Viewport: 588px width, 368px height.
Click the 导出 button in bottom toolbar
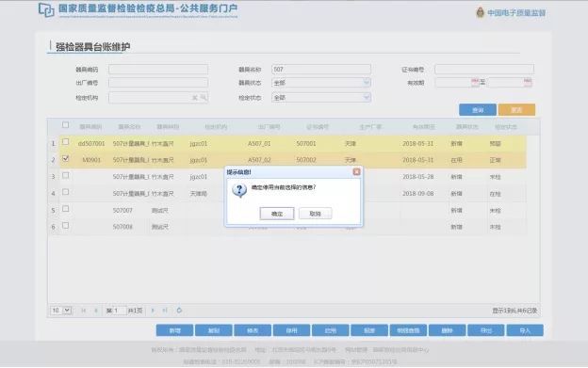coord(486,330)
